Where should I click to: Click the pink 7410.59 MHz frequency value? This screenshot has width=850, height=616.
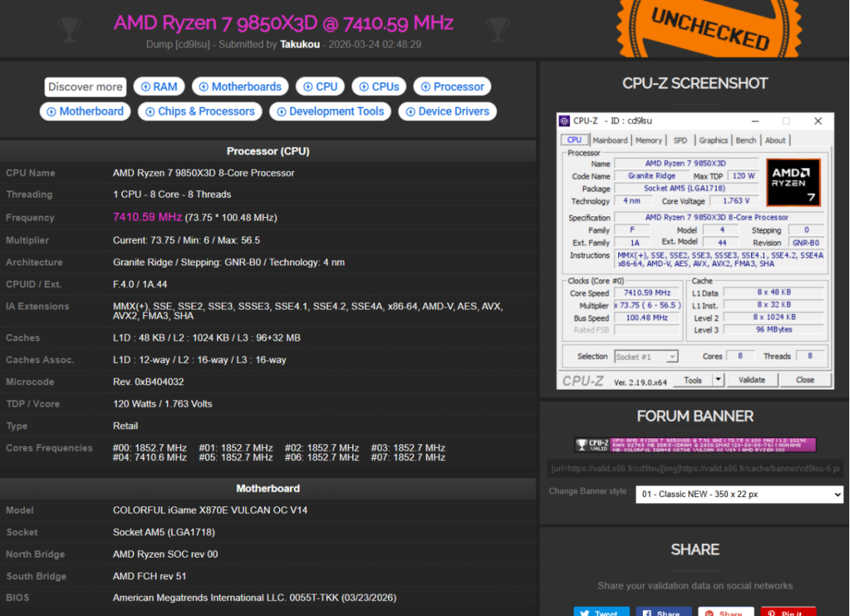coord(147,217)
